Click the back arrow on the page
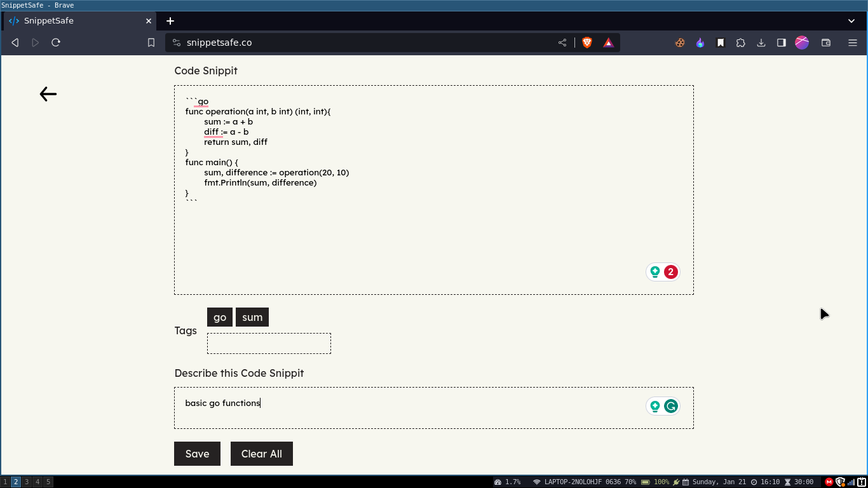 48,94
